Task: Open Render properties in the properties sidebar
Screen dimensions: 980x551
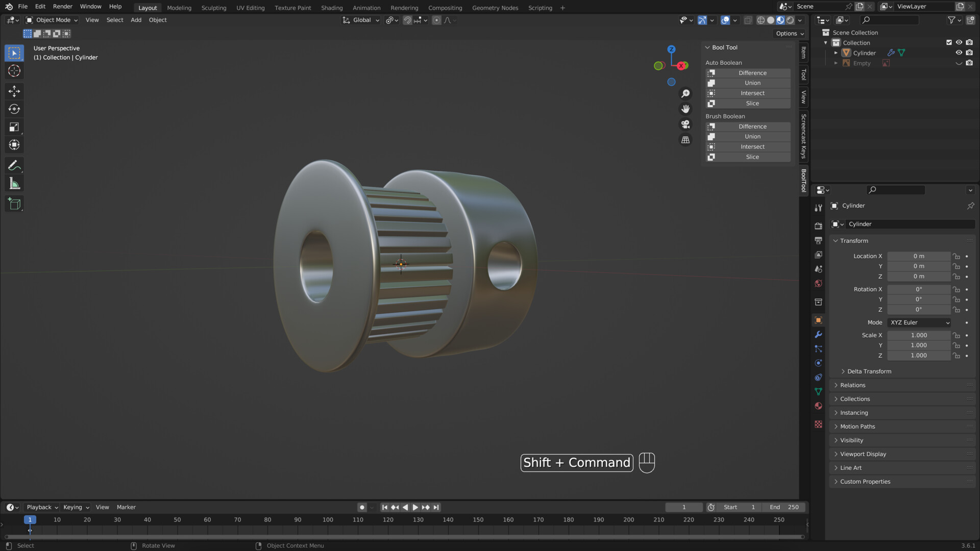Action: pos(818,225)
